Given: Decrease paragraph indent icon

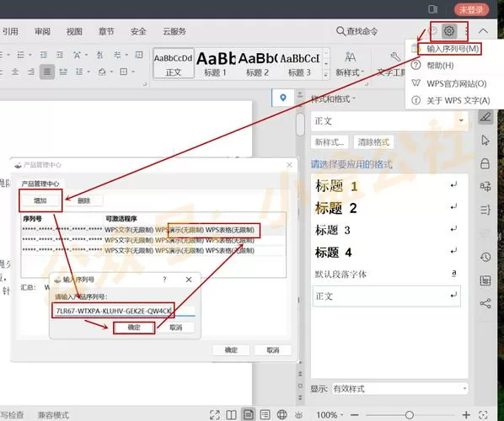Looking at the screenshot, I should (x=44, y=55).
